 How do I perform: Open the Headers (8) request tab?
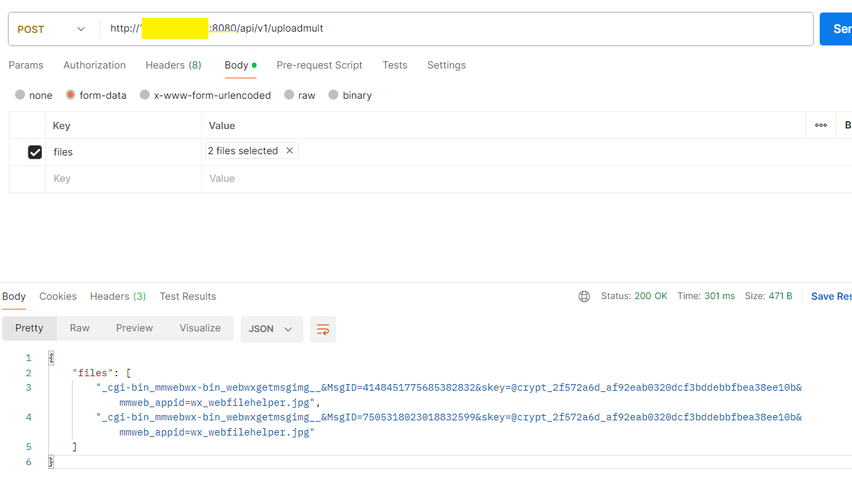pyautogui.click(x=173, y=65)
